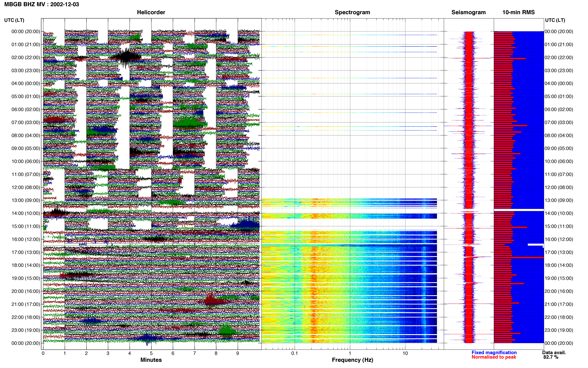Click the right '14:00 (10:00)' time label
This screenshot has height=368, width=588.
[x=559, y=213]
